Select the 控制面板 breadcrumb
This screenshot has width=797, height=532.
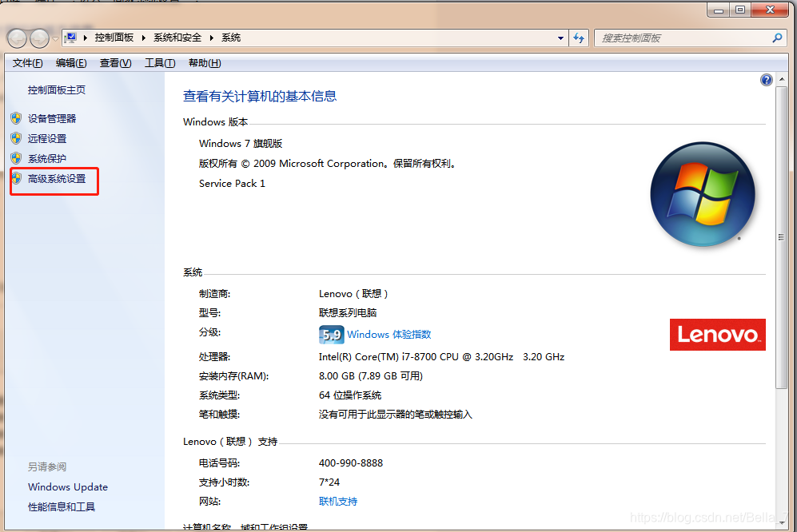point(114,38)
